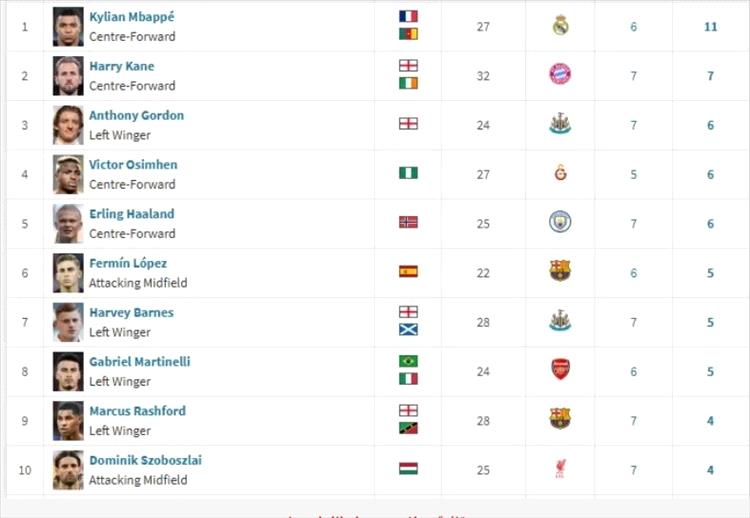Click Mbappé's goals total of 11

pos(710,26)
